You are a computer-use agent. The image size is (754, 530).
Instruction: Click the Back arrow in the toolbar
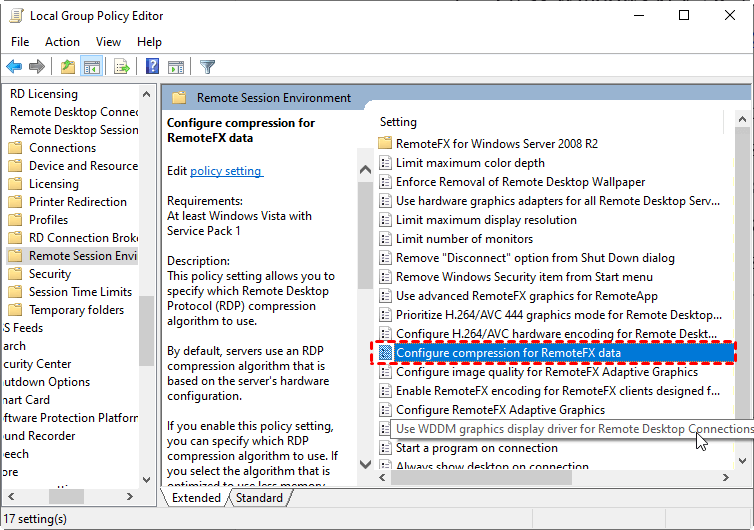click(x=14, y=67)
